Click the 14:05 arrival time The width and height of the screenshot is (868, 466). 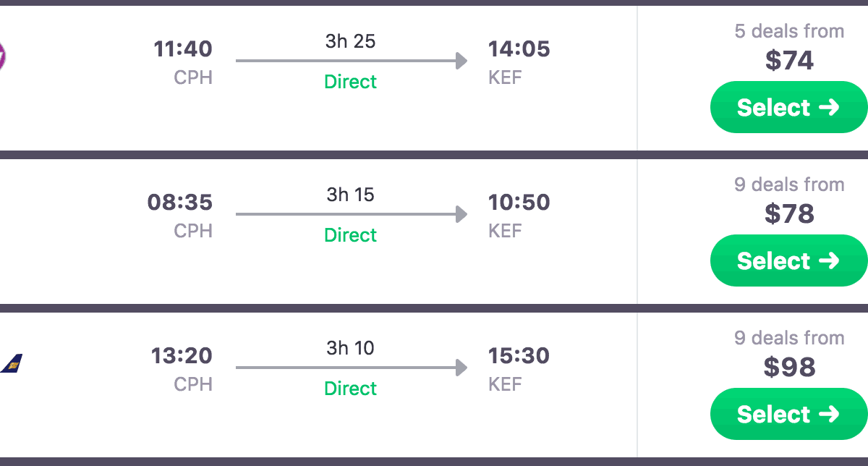(519, 49)
